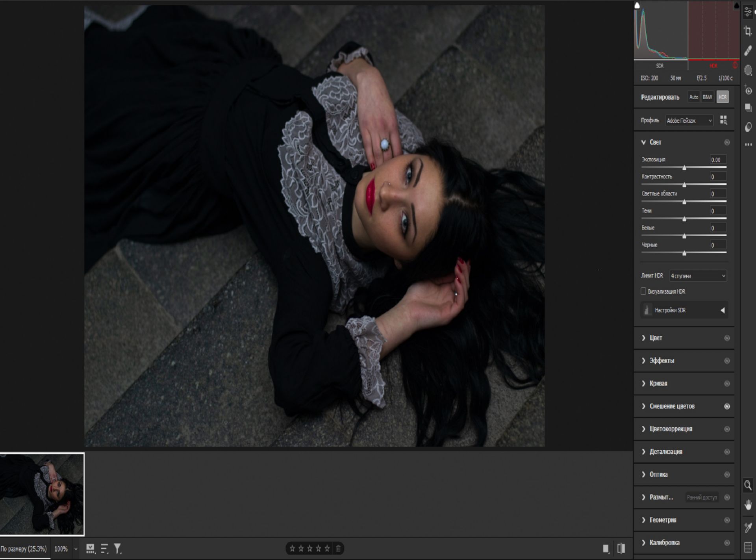Mark the image for deletion with trash icon
The image size is (756, 560).
tap(338, 548)
